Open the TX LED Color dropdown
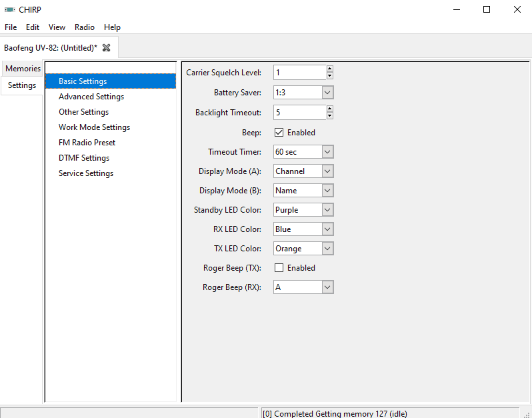Viewport: 532px width, 418px height. [x=327, y=249]
